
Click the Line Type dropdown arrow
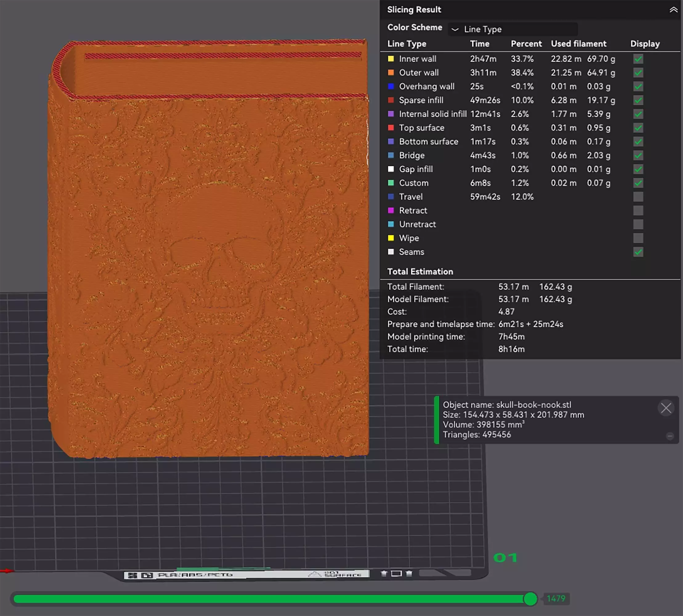coord(455,30)
